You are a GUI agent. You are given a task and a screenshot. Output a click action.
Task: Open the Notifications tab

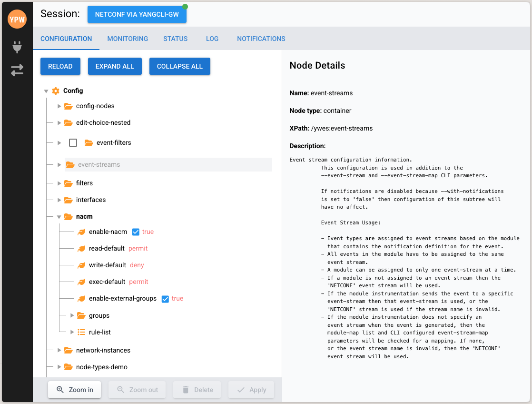(261, 39)
